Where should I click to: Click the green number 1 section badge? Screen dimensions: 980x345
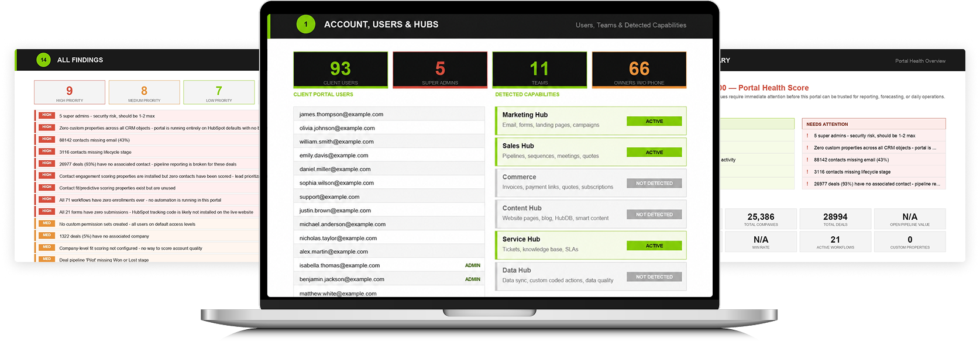click(x=305, y=24)
